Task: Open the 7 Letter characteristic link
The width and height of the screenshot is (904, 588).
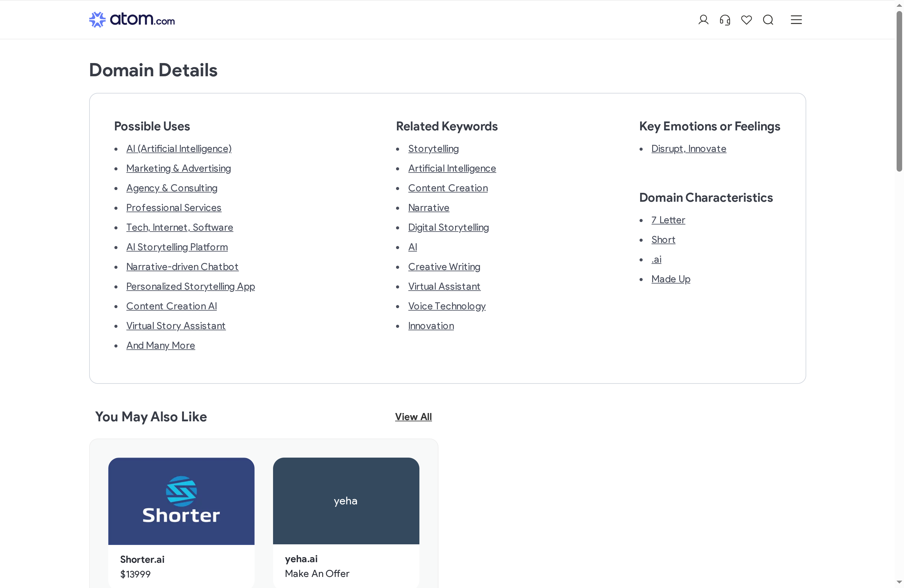Action: pos(668,220)
